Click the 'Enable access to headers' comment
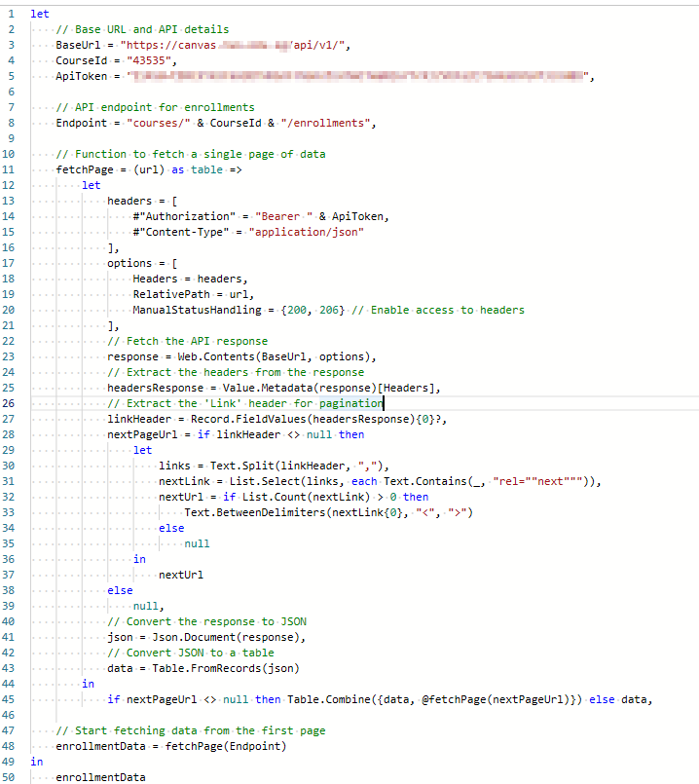The height and width of the screenshot is (784, 699). pos(438,310)
